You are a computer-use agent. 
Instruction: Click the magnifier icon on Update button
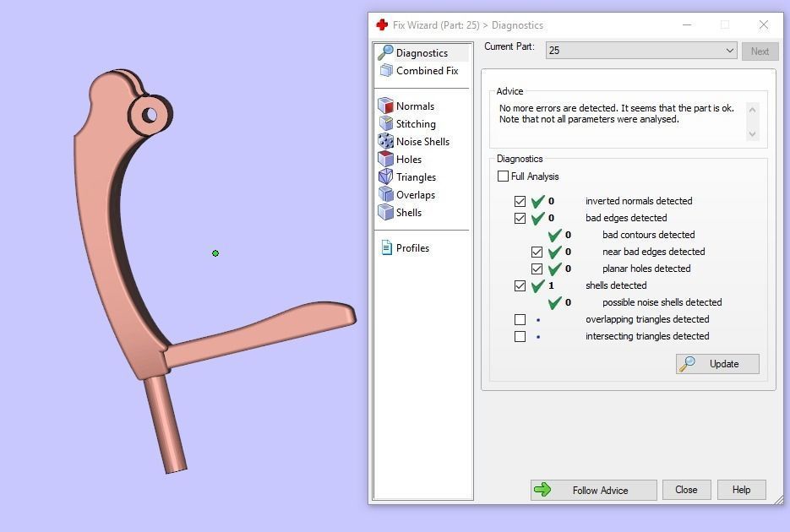click(687, 363)
